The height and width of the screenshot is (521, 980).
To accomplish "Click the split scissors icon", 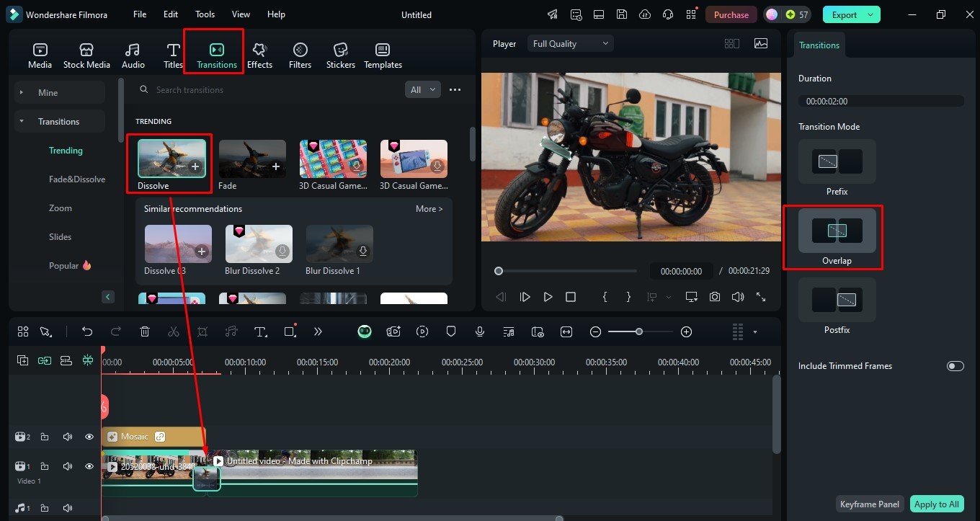I will click(x=174, y=331).
